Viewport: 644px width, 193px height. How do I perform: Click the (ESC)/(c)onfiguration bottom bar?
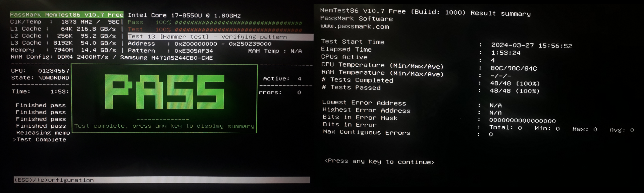pos(162,180)
